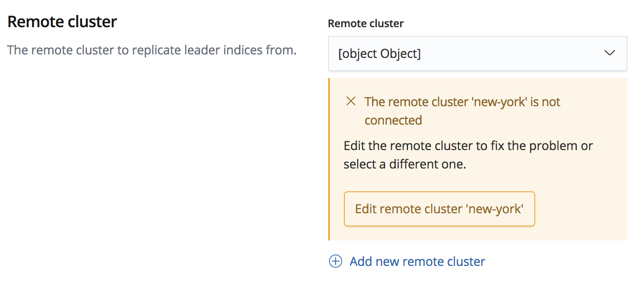Click the word 'connected' in the warning title
Screen dimensions: 644x294
tap(393, 120)
